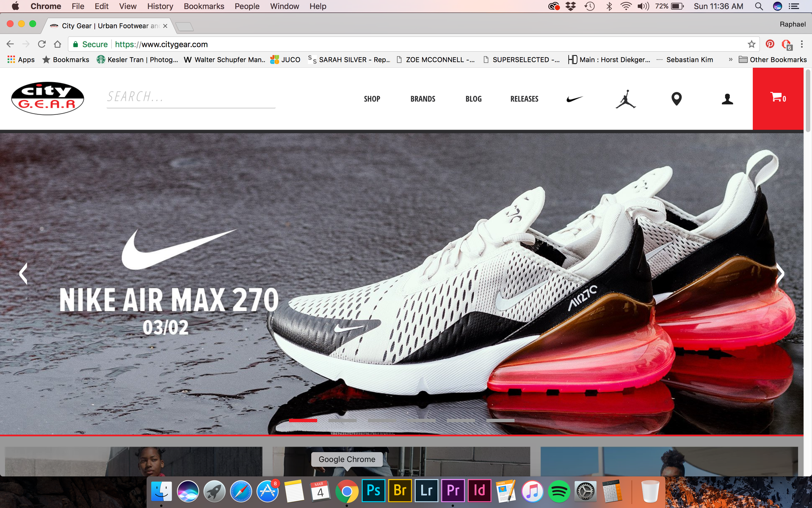This screenshot has width=812, height=508.
Task: Open the People menu
Action: pos(247,6)
